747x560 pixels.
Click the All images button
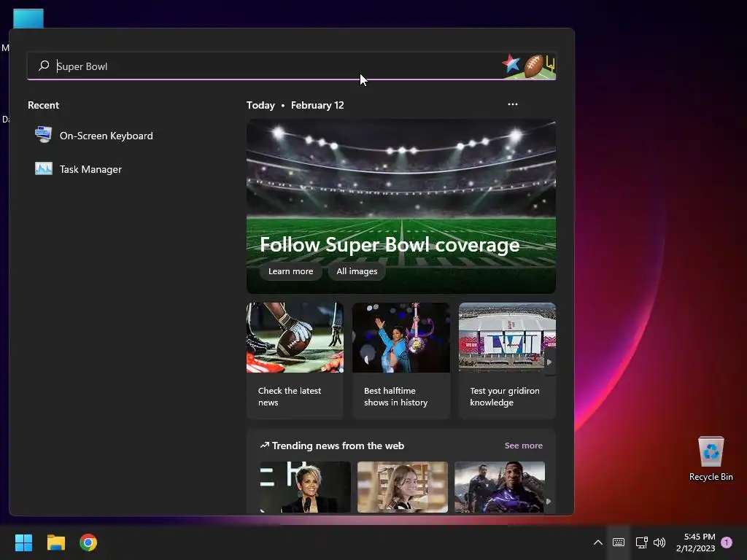(357, 271)
